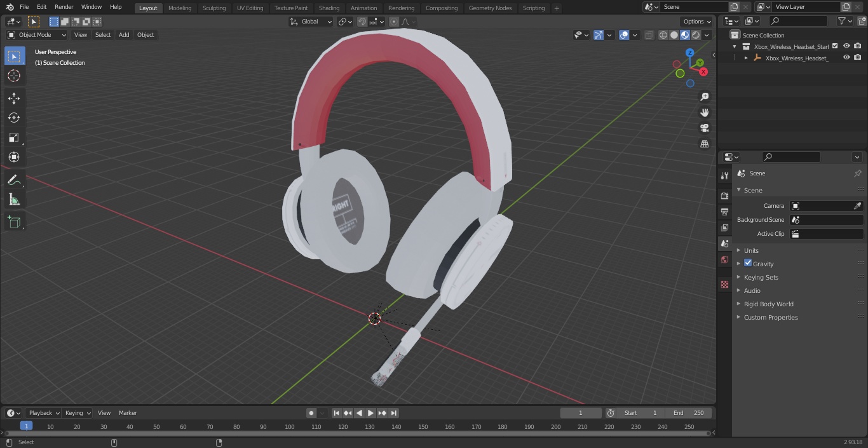
Task: Open the Playback dropdown
Action: (x=44, y=413)
